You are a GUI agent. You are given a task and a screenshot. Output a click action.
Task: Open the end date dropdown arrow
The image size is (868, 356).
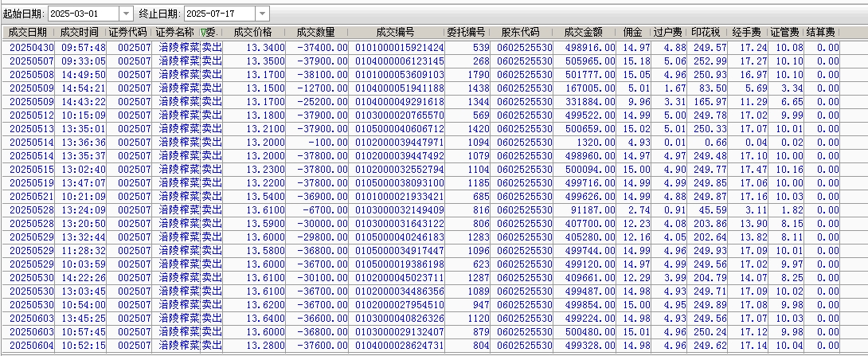click(263, 14)
